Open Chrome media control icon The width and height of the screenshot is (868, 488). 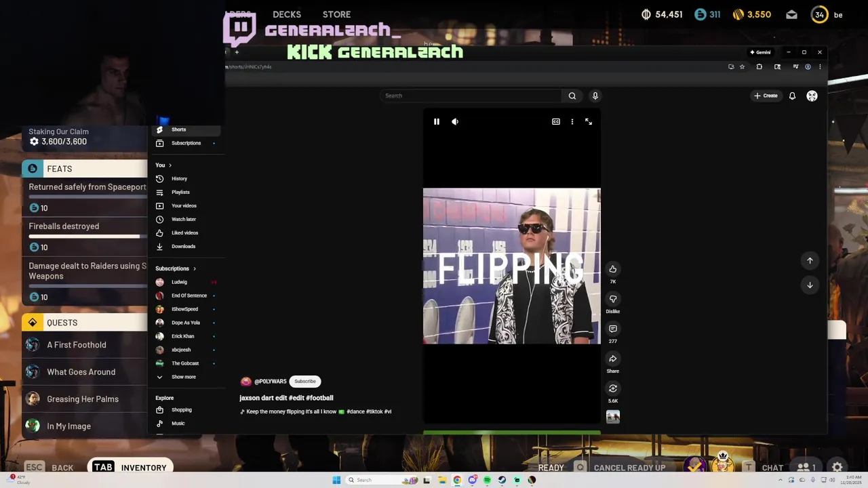click(795, 67)
